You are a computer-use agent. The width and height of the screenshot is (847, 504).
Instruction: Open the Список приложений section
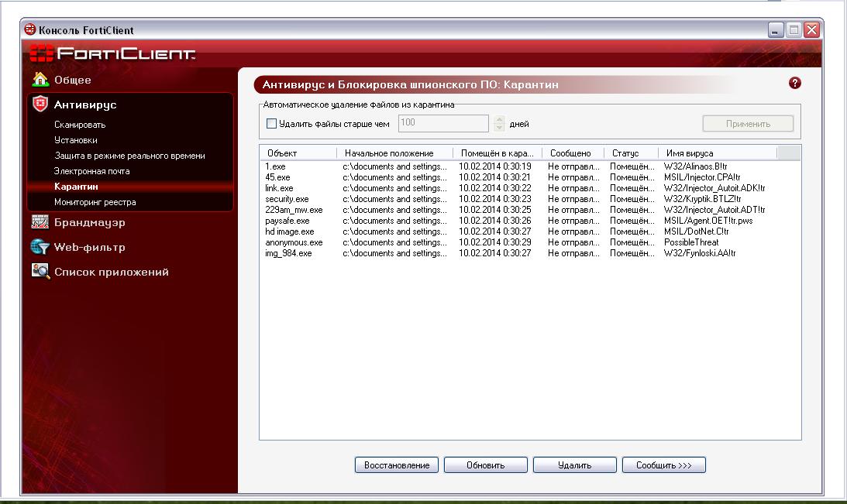[x=112, y=272]
